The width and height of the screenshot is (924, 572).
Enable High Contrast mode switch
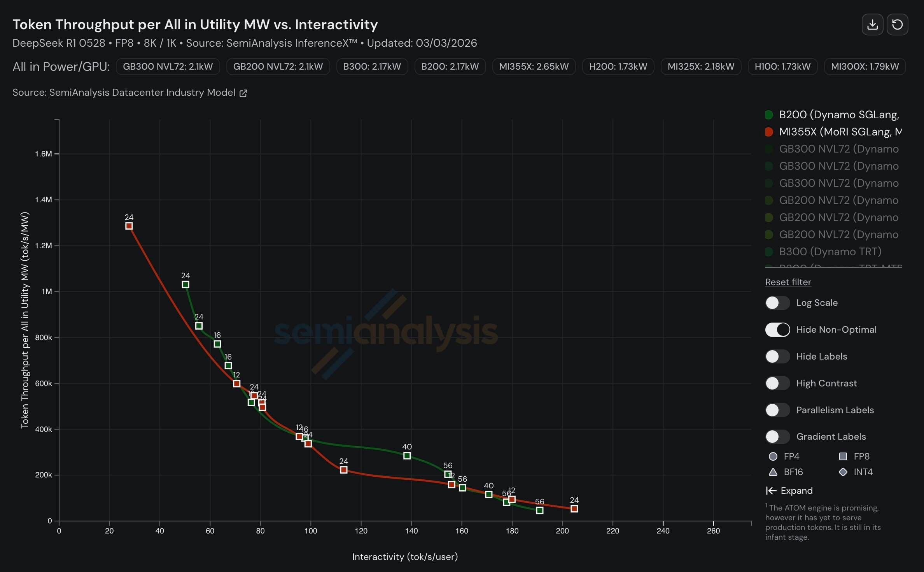[777, 383]
